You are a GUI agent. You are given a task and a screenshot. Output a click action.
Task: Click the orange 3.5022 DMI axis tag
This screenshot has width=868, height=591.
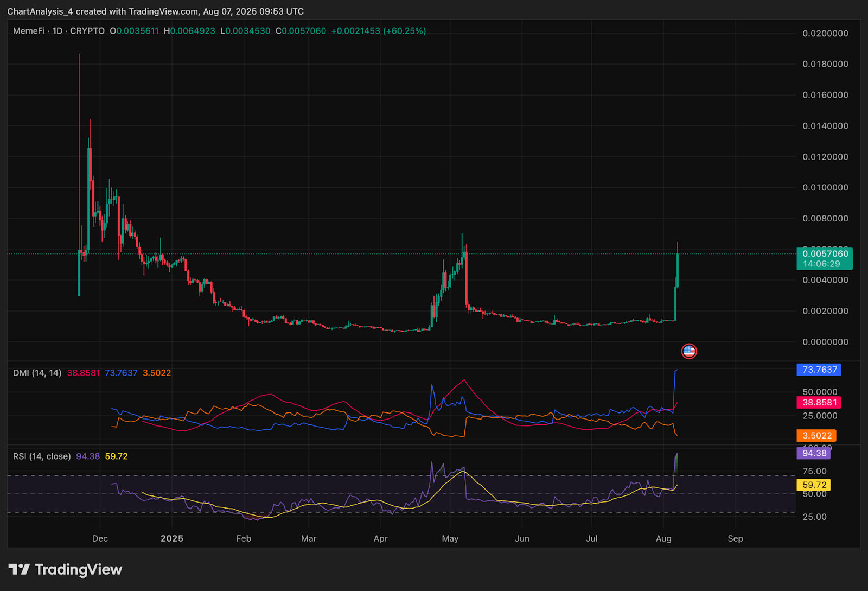click(816, 435)
